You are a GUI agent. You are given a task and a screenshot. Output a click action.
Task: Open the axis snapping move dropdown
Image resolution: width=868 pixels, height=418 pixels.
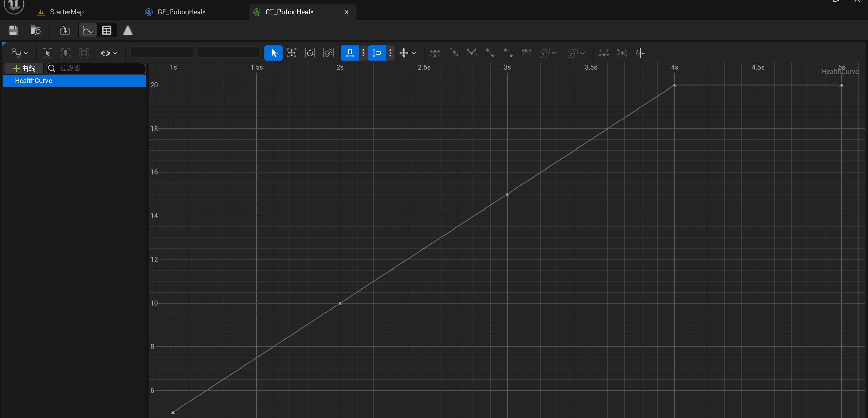click(407, 53)
